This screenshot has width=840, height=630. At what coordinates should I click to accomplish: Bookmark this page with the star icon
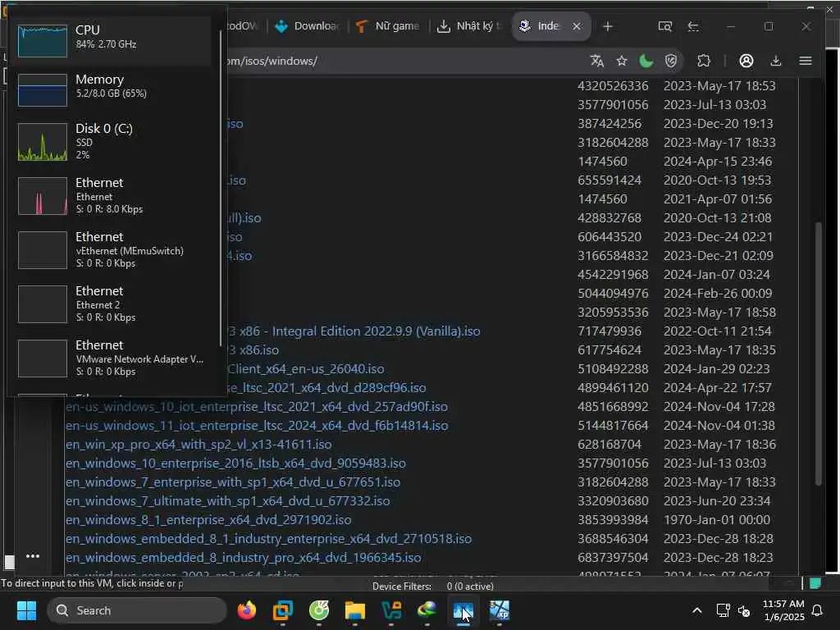[x=622, y=61]
